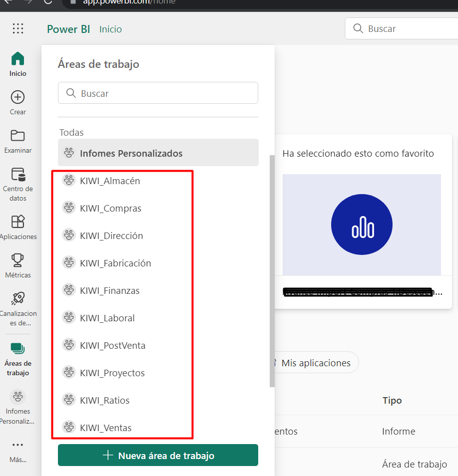Click the Tipo column header
This screenshot has width=458, height=476.
tap(392, 401)
